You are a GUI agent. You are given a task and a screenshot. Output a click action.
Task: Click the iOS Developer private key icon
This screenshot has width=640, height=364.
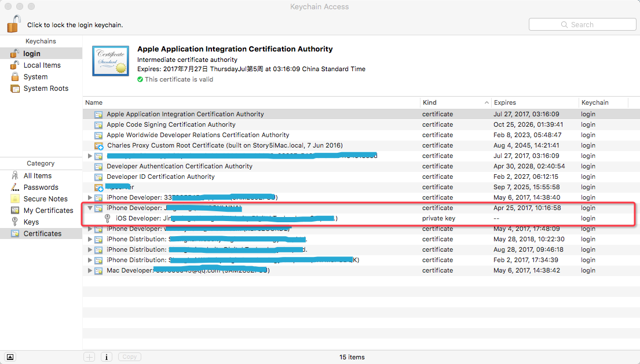click(x=107, y=219)
